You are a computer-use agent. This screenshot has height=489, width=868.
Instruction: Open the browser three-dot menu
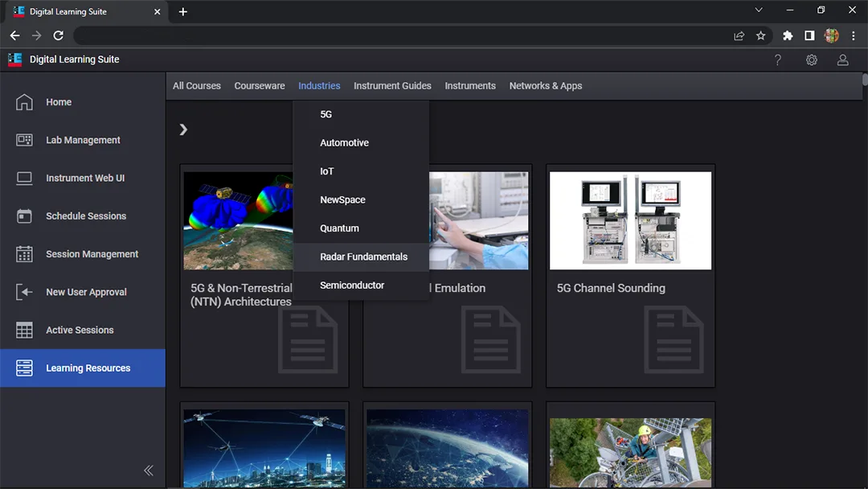(854, 35)
